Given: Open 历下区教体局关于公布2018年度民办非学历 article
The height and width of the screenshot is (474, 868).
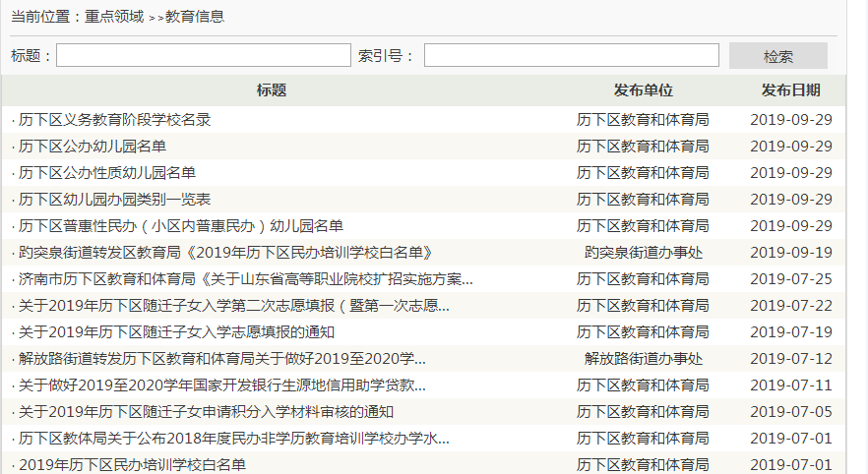Looking at the screenshot, I should (x=234, y=438).
